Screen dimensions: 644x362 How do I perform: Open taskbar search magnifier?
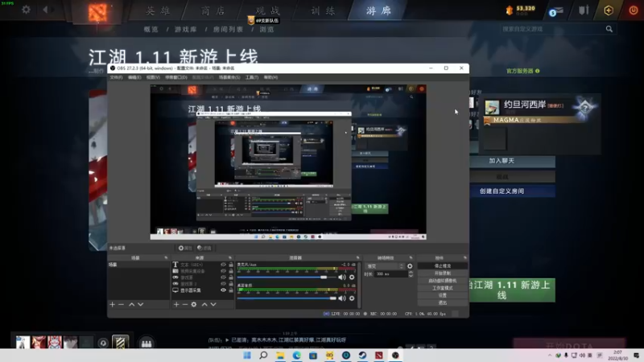263,356
